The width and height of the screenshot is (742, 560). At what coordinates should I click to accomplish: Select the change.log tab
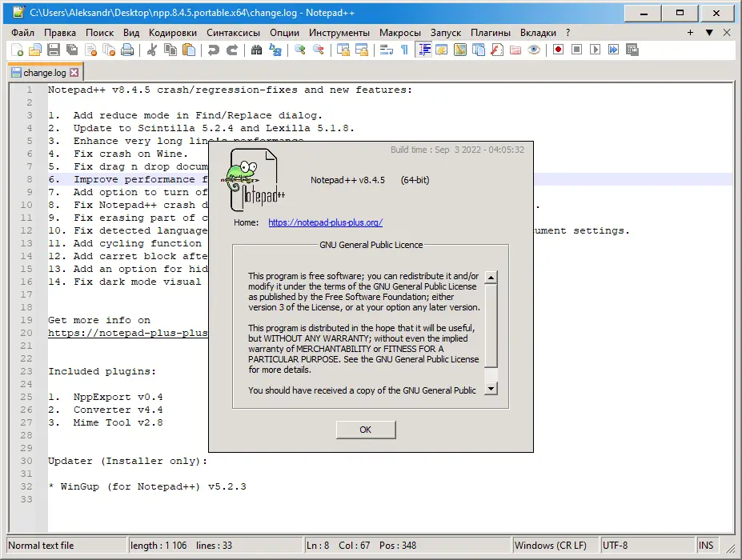point(45,73)
